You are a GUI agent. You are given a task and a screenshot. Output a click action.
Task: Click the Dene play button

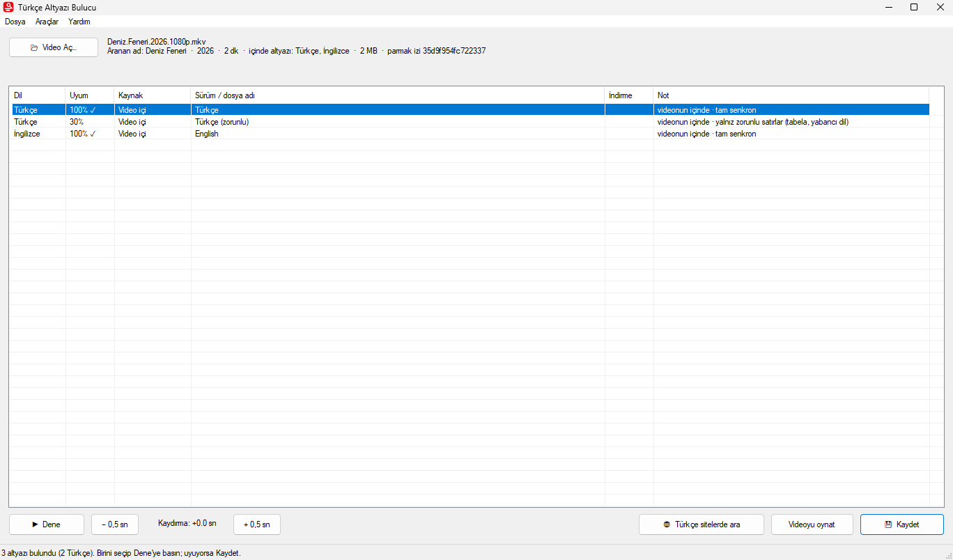point(47,524)
